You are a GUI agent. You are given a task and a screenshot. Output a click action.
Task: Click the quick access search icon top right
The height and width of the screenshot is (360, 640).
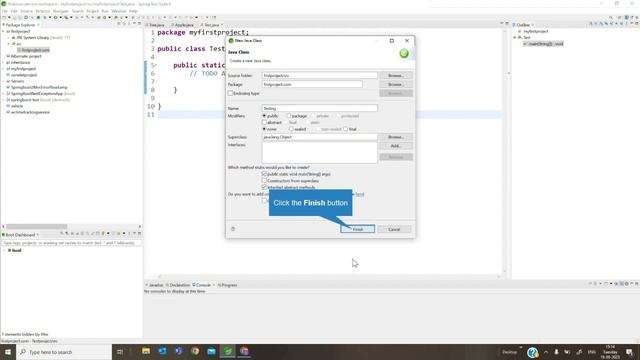611,18
